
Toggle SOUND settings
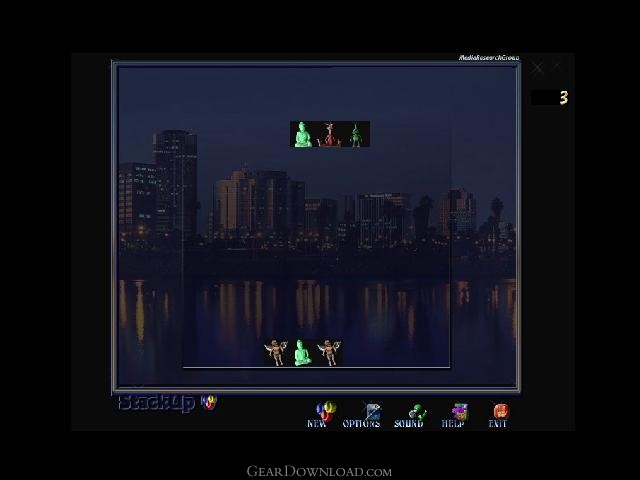pos(409,416)
